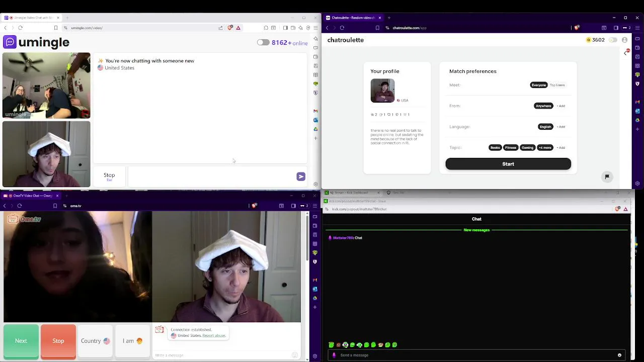
Task: Click the first green Kick emote
Action: 331,345
